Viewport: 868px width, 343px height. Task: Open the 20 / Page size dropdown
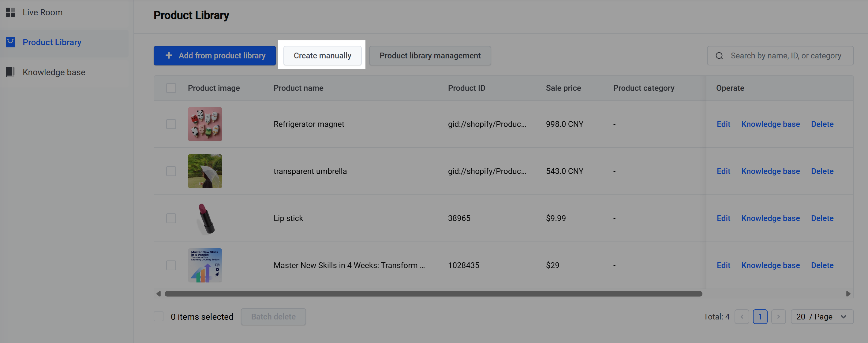822,316
